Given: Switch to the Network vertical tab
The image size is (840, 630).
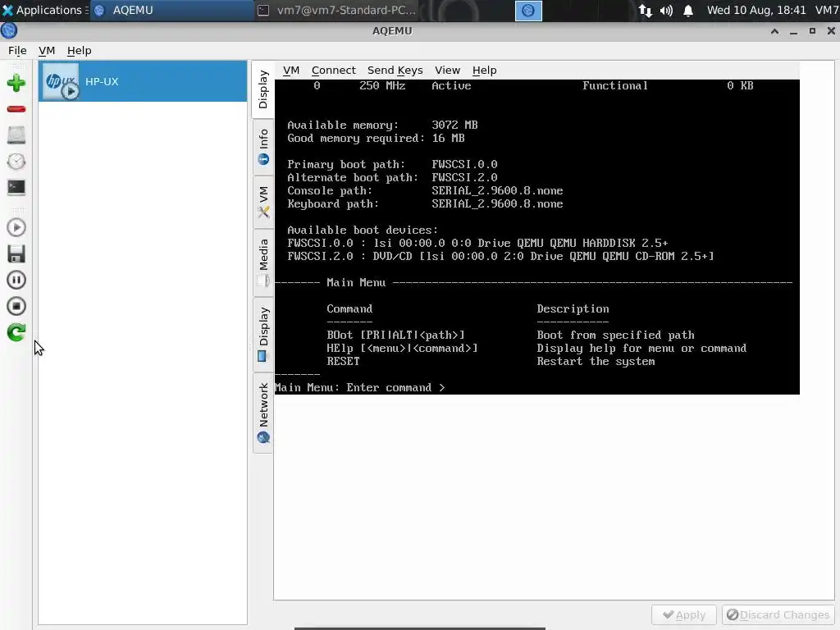Looking at the screenshot, I should [262, 413].
